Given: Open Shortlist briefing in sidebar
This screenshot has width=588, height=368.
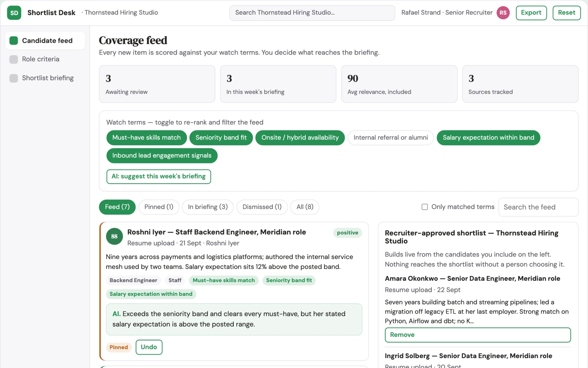Looking at the screenshot, I should click(45, 78).
